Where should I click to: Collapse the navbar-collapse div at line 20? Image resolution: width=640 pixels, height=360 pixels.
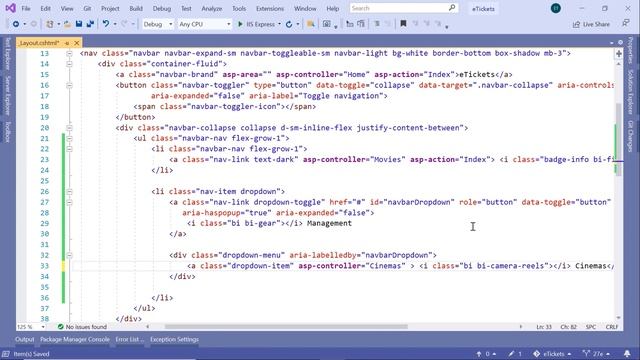coord(69,128)
